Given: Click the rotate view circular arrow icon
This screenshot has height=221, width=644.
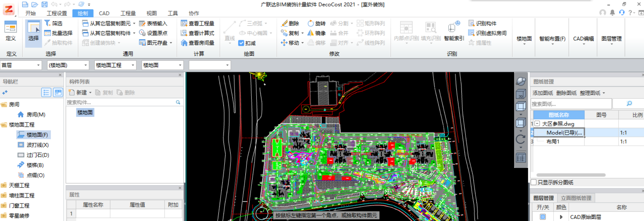Looking at the screenshot, I should (521, 139).
